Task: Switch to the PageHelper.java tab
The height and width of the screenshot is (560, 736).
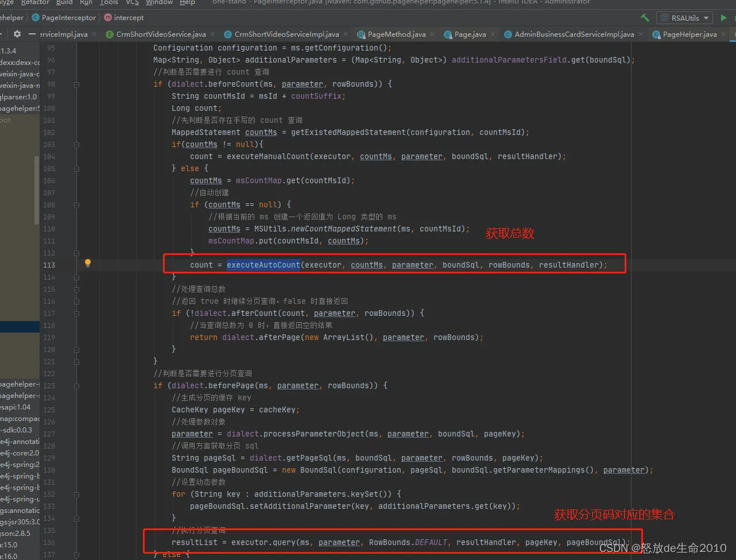Action: pyautogui.click(x=689, y=34)
